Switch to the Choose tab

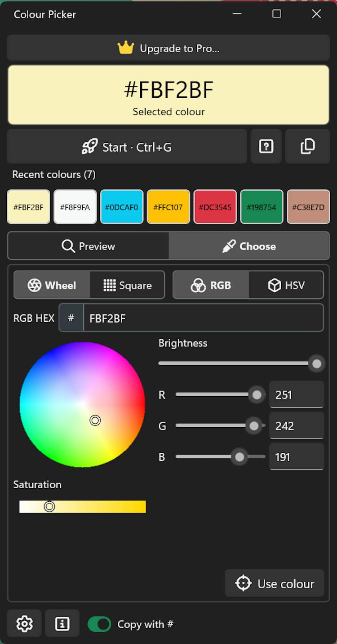[x=249, y=246]
